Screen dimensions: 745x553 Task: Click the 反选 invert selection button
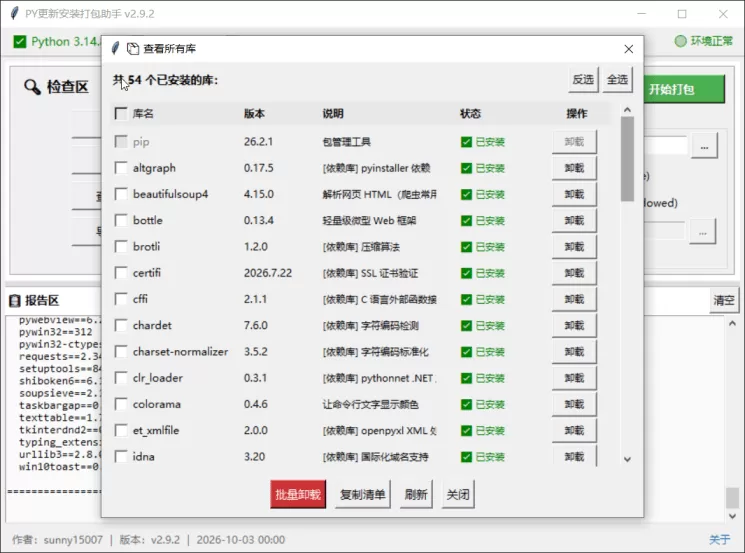tap(583, 80)
